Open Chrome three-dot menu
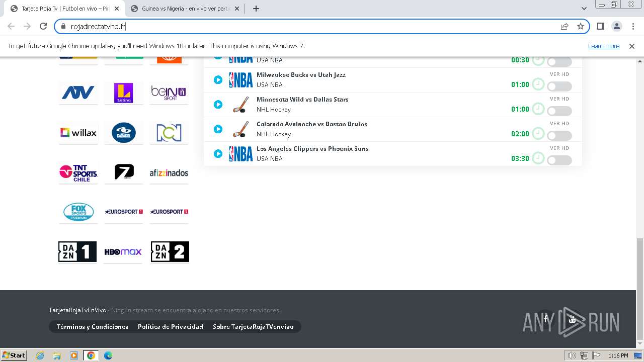This screenshot has height=362, width=644. (x=633, y=26)
